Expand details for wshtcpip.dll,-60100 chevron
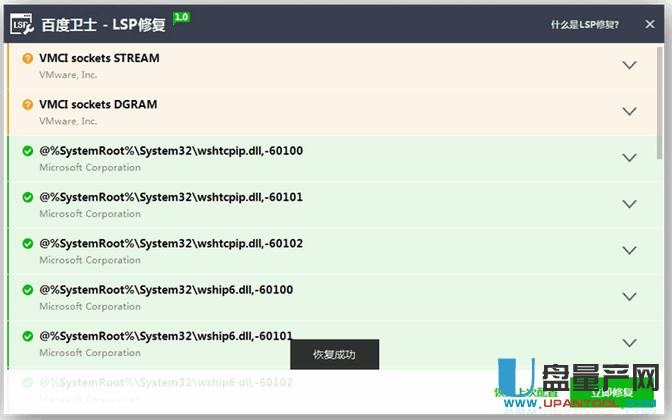 click(629, 158)
